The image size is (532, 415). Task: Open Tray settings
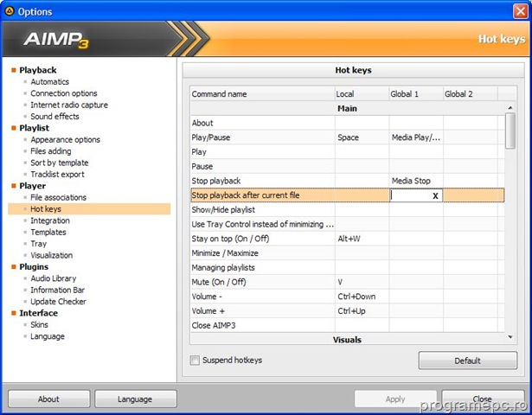[x=38, y=244]
